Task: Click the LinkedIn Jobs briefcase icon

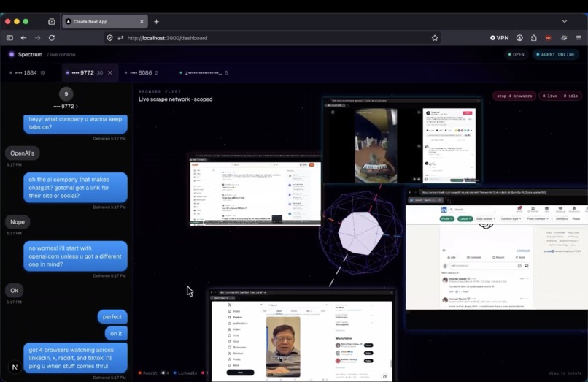Action: pyautogui.click(x=546, y=209)
